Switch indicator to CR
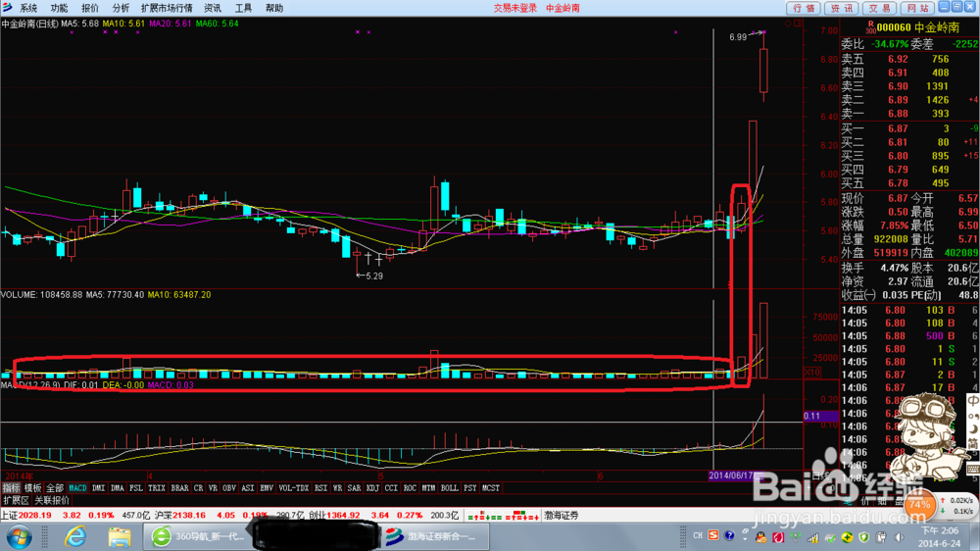The image size is (980, 551). pos(198,488)
